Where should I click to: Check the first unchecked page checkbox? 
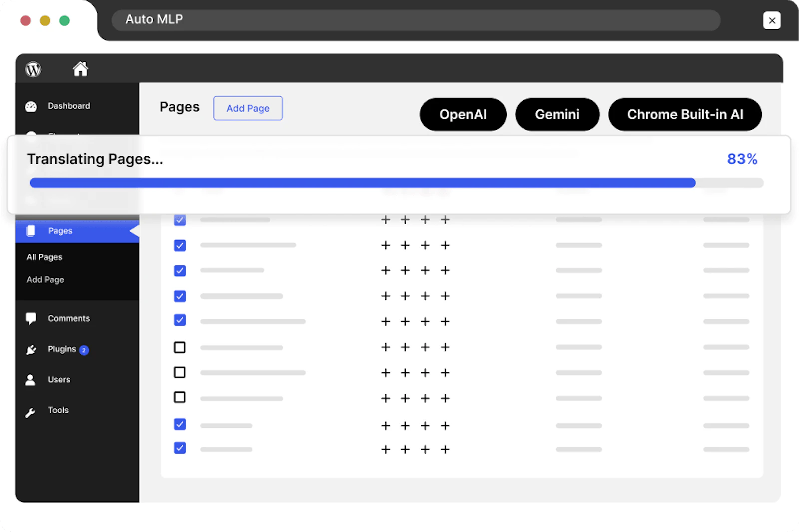(x=180, y=347)
